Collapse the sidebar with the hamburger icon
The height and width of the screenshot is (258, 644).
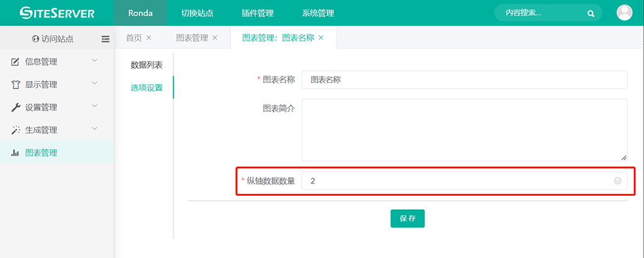click(105, 39)
